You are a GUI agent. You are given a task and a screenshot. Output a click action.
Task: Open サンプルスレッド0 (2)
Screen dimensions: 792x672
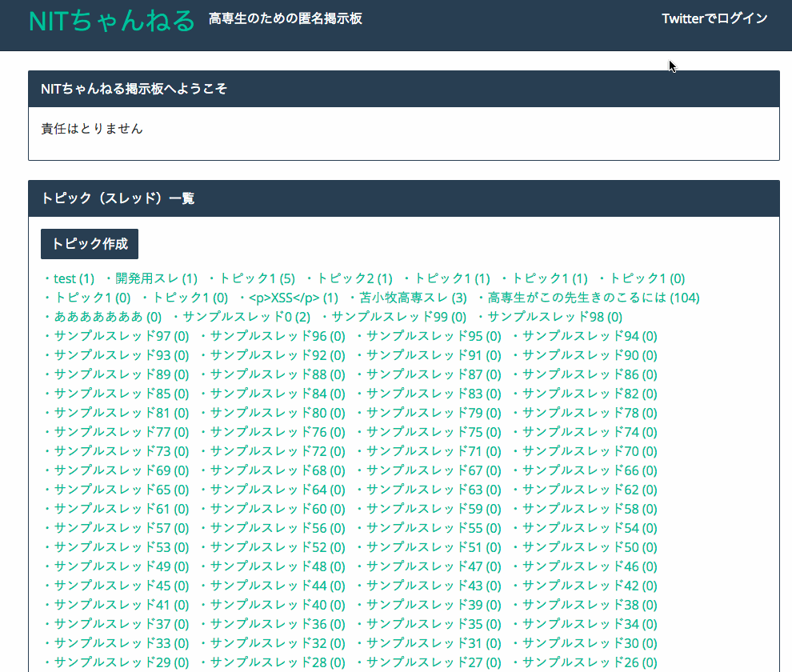[x=246, y=317]
